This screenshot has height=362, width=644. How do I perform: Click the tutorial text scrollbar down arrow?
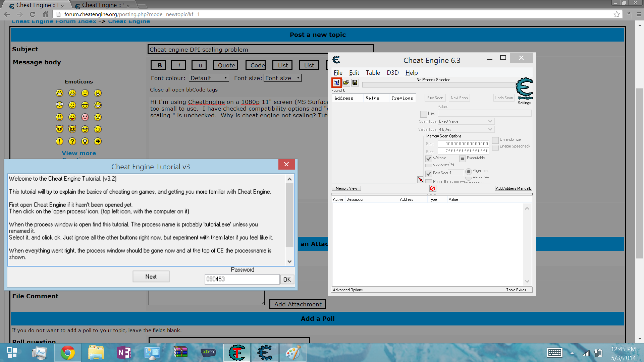tap(289, 261)
